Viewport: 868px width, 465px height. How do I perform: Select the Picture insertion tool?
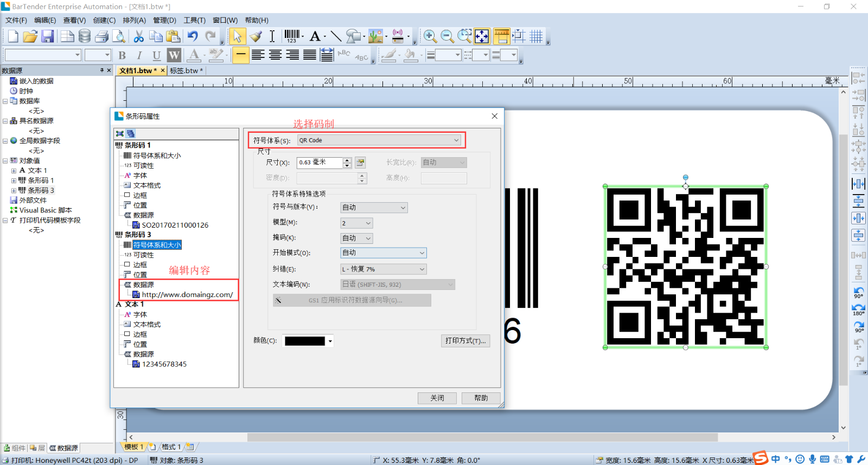coord(375,36)
